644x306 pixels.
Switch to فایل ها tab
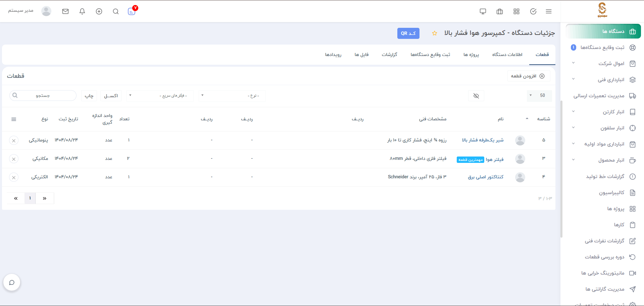361,55
